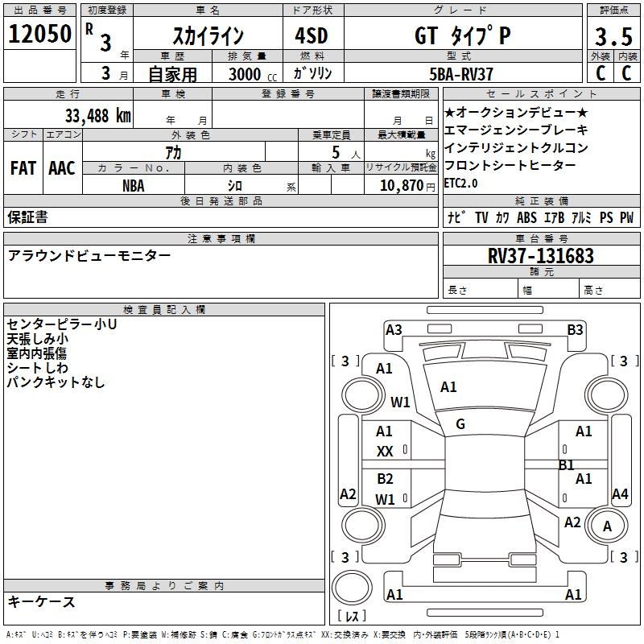Click the color number NBA
The image size is (644, 644).
point(134,186)
